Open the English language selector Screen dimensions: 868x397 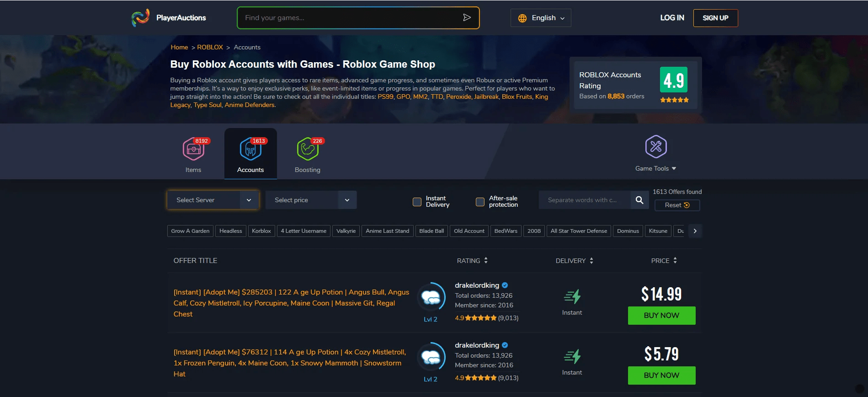coord(541,18)
